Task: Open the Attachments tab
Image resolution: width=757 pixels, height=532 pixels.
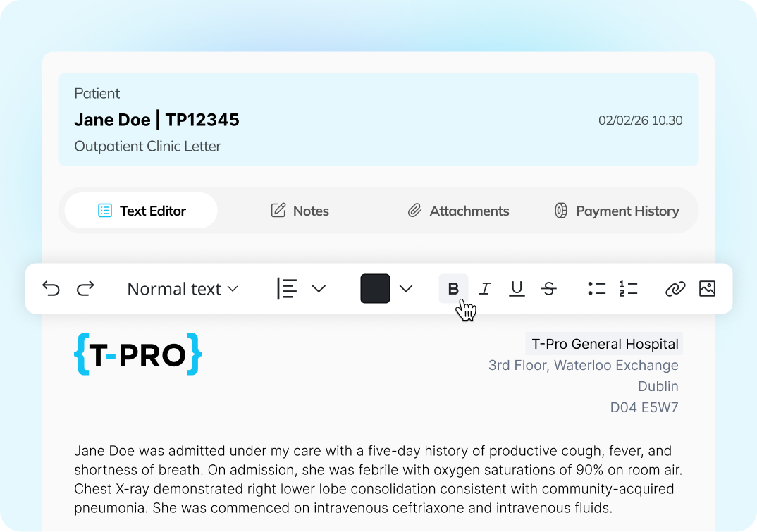Action: tap(458, 211)
